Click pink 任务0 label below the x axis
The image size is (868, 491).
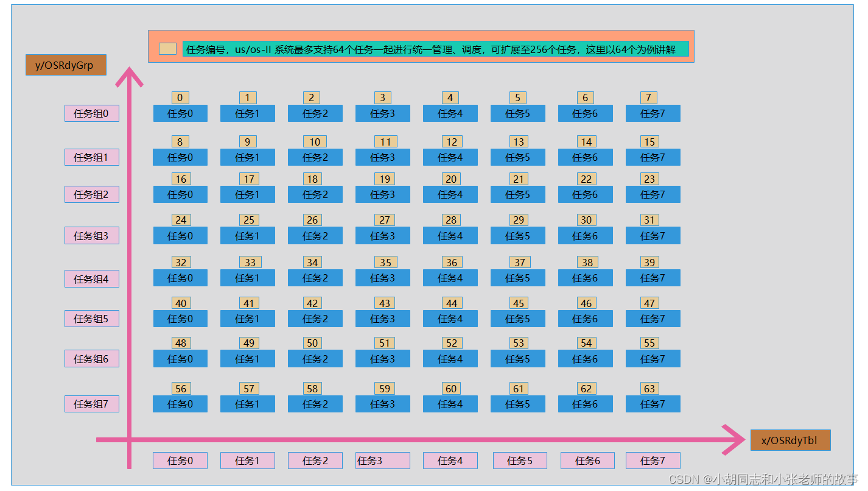(180, 461)
